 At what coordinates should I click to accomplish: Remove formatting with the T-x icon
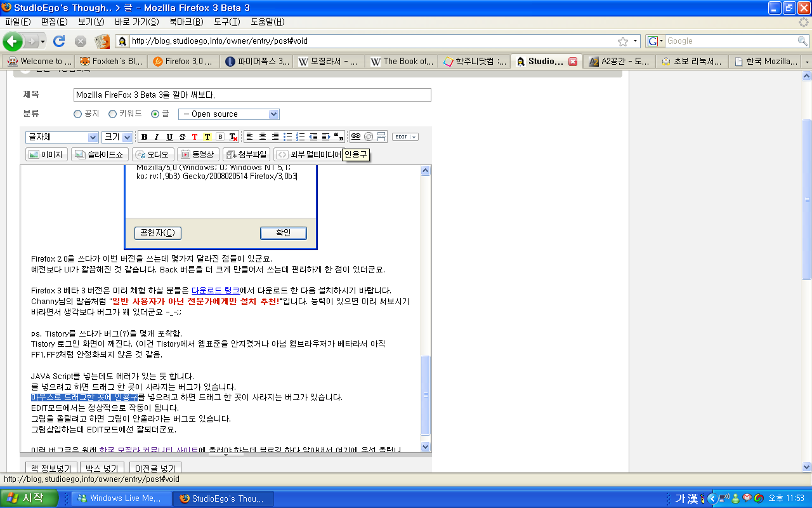233,137
